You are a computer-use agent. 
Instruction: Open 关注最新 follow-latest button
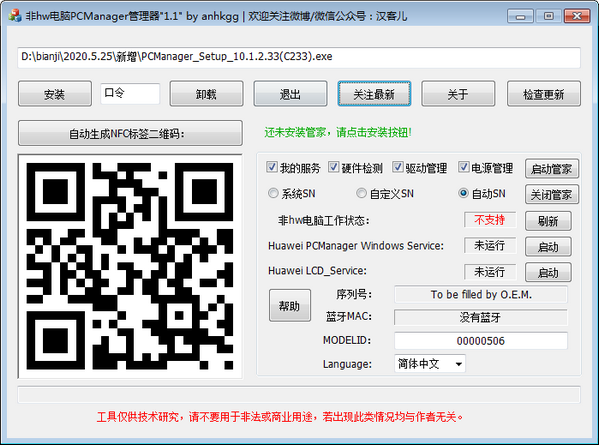(374, 94)
